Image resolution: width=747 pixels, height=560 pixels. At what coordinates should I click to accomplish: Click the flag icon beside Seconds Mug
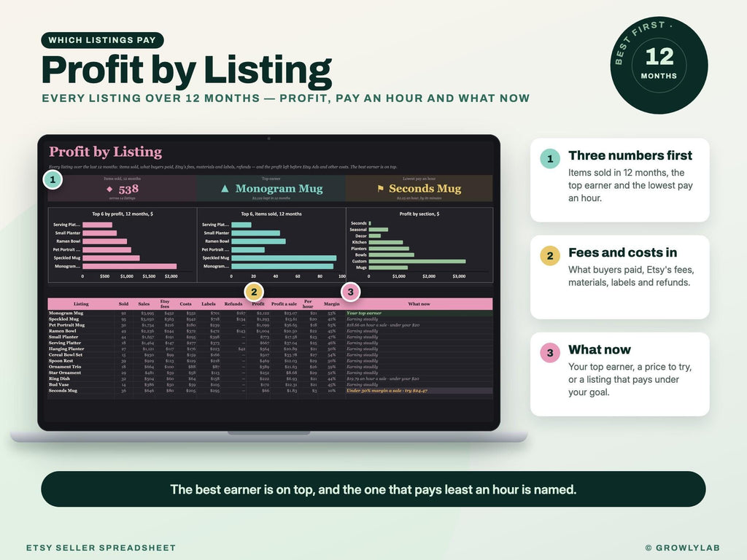380,189
